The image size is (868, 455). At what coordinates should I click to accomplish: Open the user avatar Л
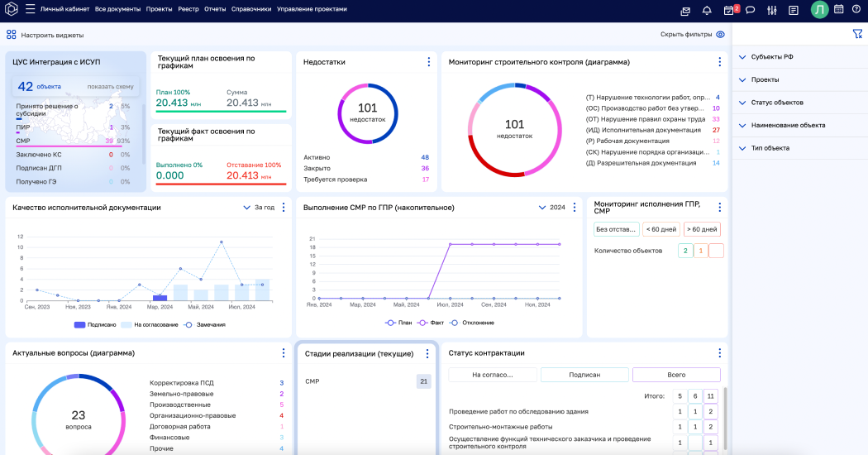(819, 9)
